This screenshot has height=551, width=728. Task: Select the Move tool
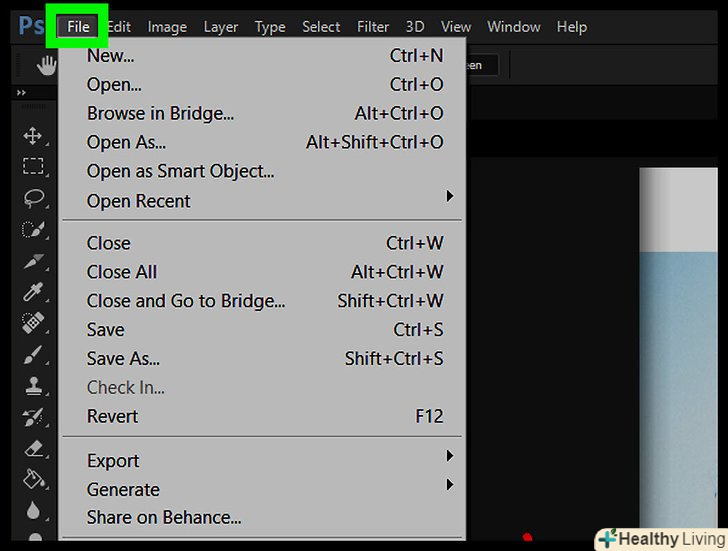click(x=33, y=136)
